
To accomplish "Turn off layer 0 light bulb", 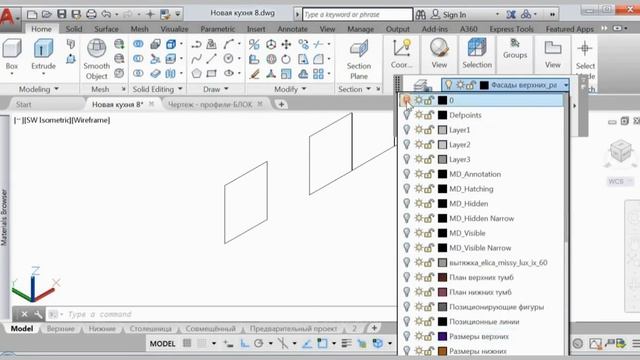I will (x=406, y=100).
